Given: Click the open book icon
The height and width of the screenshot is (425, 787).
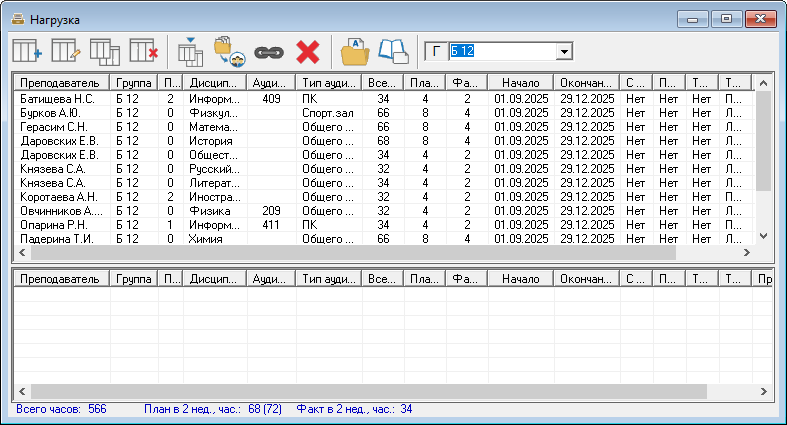Looking at the screenshot, I should click(x=393, y=52).
